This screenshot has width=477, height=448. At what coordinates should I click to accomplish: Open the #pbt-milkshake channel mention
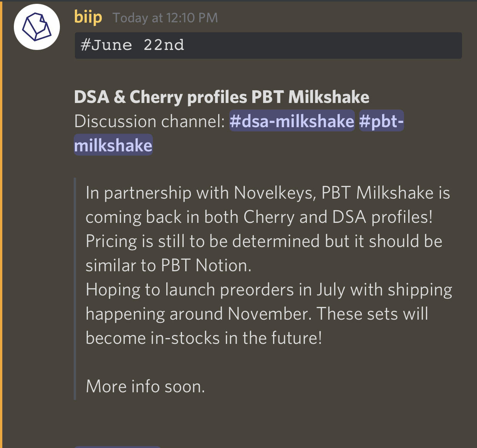tap(381, 121)
